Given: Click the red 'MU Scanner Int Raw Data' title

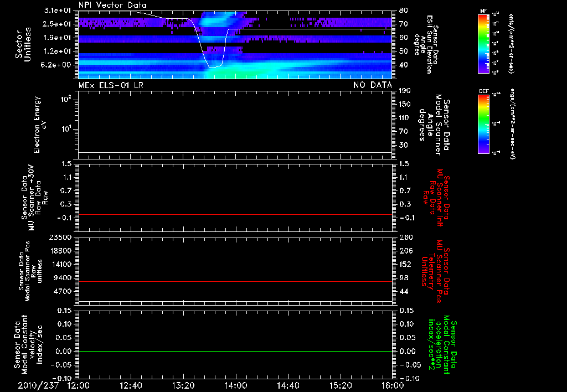Looking at the screenshot, I should [x=437, y=198].
